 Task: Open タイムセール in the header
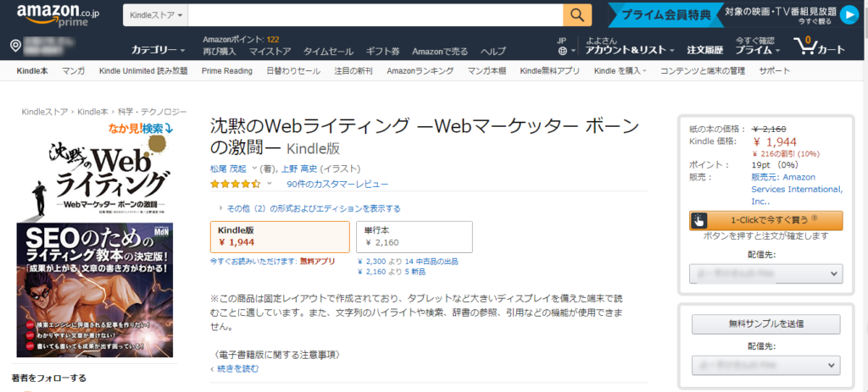pos(328,52)
